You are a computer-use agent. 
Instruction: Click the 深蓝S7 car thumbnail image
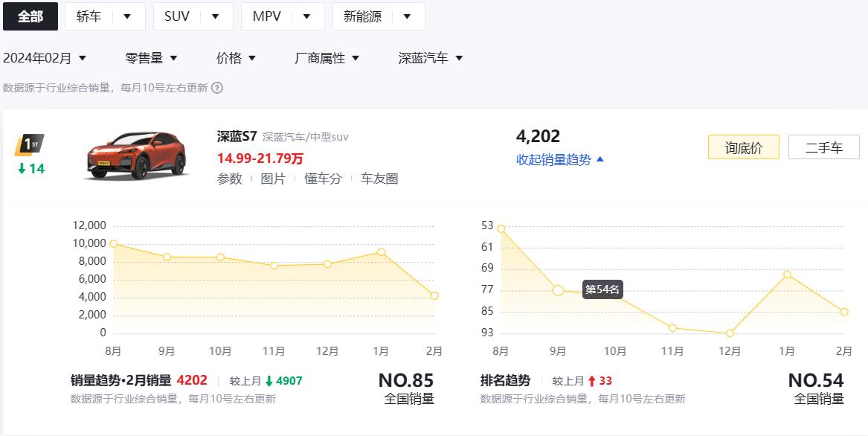pyautogui.click(x=136, y=156)
